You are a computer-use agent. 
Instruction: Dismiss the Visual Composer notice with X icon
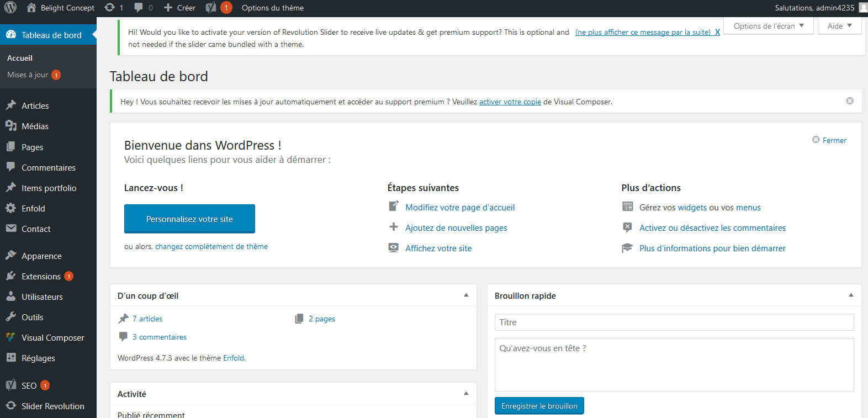(850, 100)
